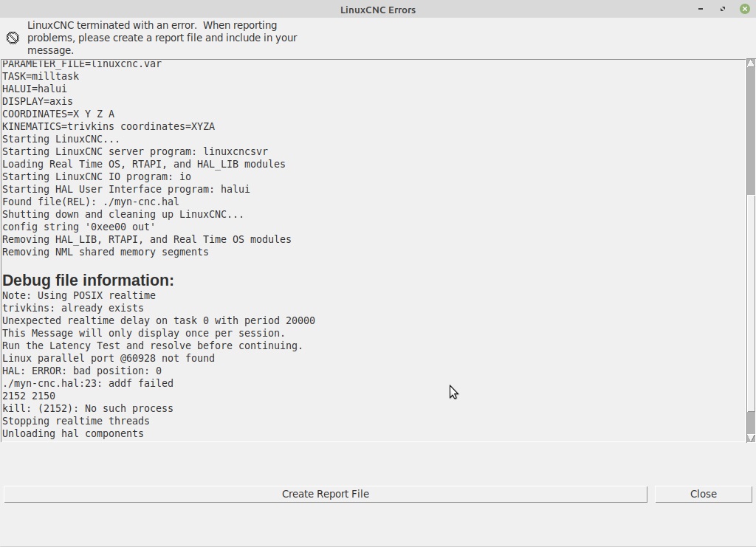The width and height of the screenshot is (756, 547).
Task: Click './myn-cnc.hal:23: addf failed' line
Action: click(x=88, y=383)
